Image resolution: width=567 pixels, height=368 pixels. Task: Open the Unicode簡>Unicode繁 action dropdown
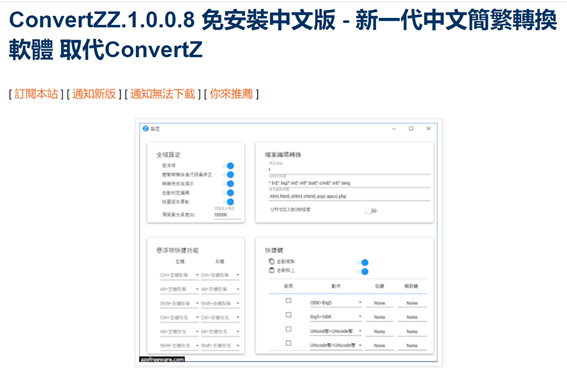(336, 331)
